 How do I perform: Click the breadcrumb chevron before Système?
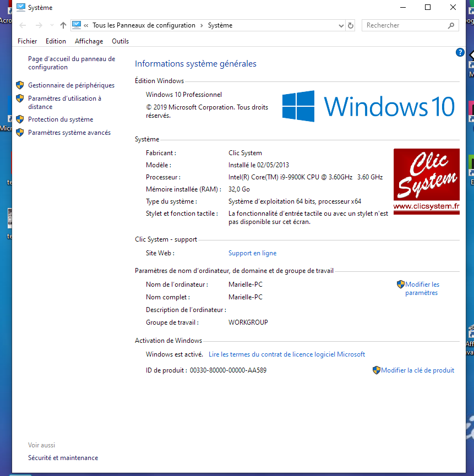point(201,25)
